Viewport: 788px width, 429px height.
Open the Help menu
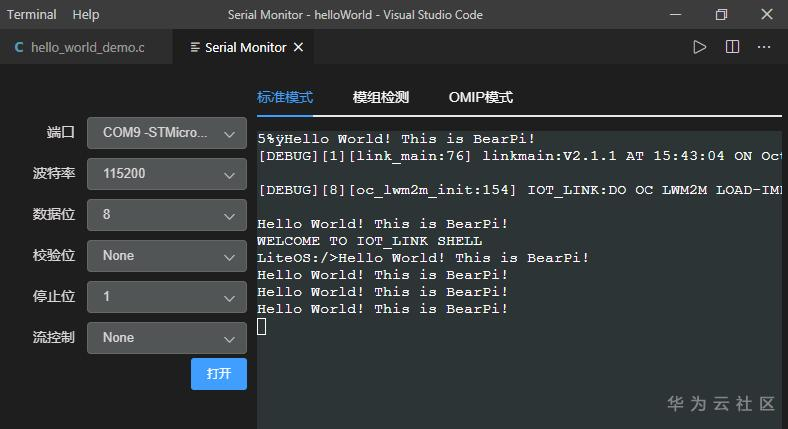[86, 15]
